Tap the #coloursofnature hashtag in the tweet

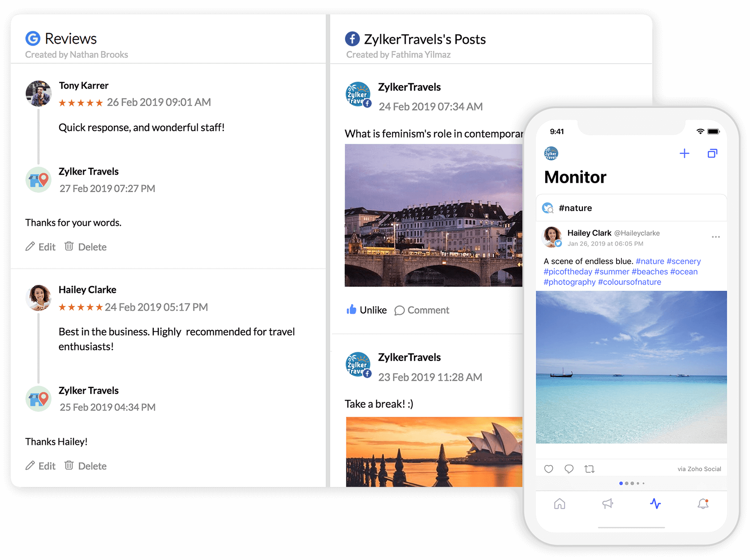click(629, 282)
